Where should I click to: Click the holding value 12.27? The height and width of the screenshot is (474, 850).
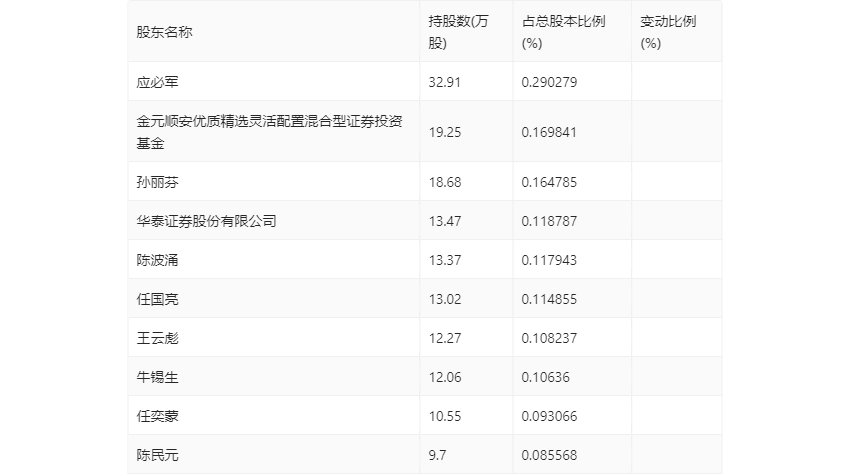click(445, 338)
